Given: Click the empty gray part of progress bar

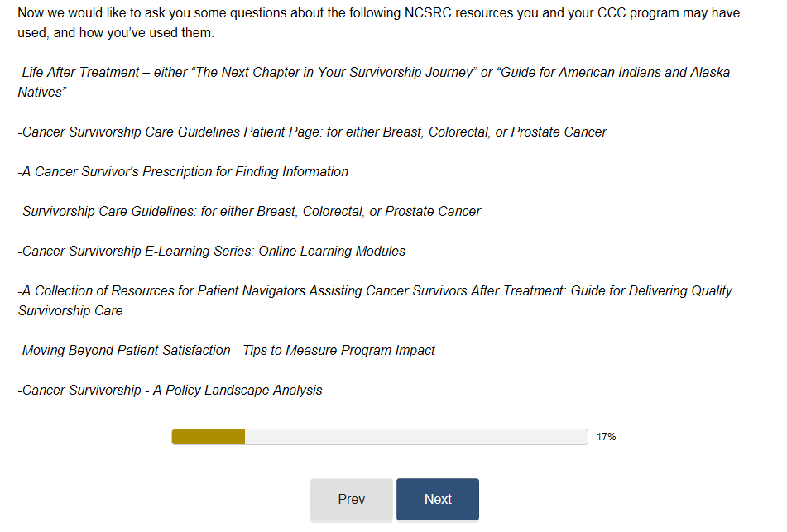Looking at the screenshot, I should pyautogui.click(x=414, y=437).
